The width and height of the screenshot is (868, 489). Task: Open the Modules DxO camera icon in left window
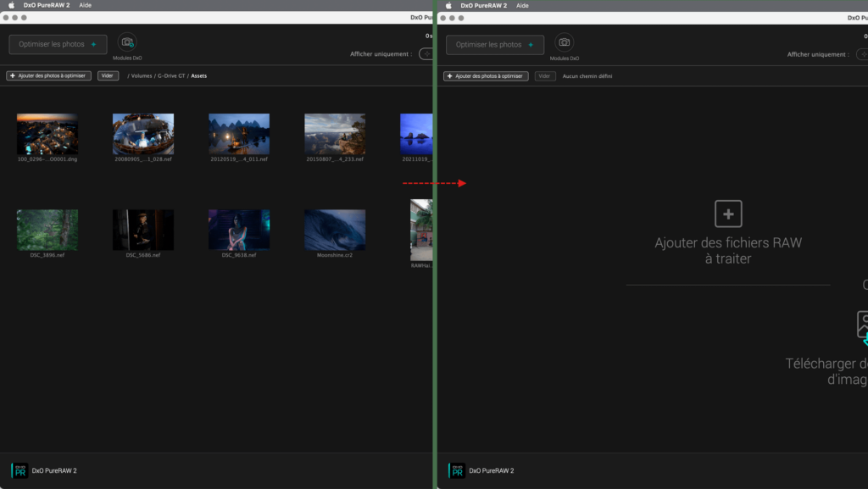click(127, 42)
